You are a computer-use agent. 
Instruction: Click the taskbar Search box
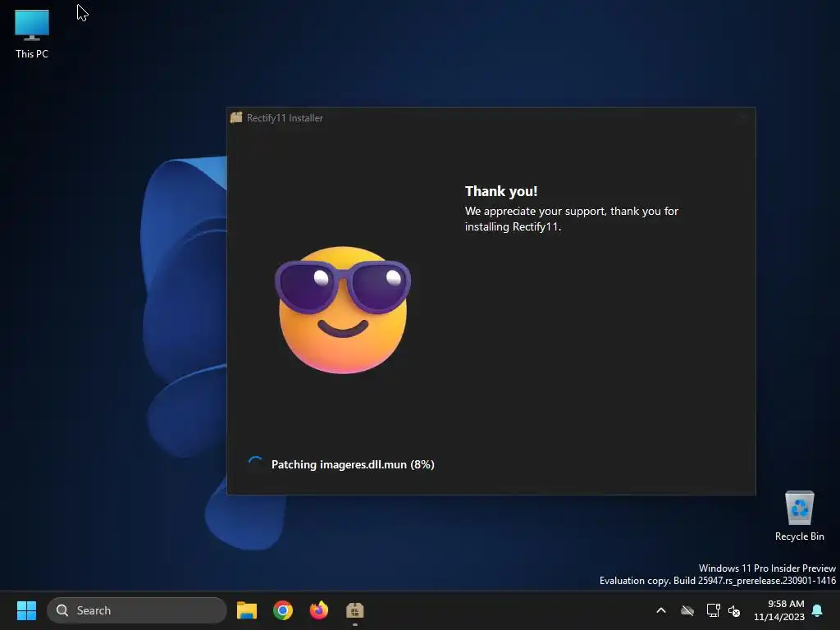click(137, 610)
